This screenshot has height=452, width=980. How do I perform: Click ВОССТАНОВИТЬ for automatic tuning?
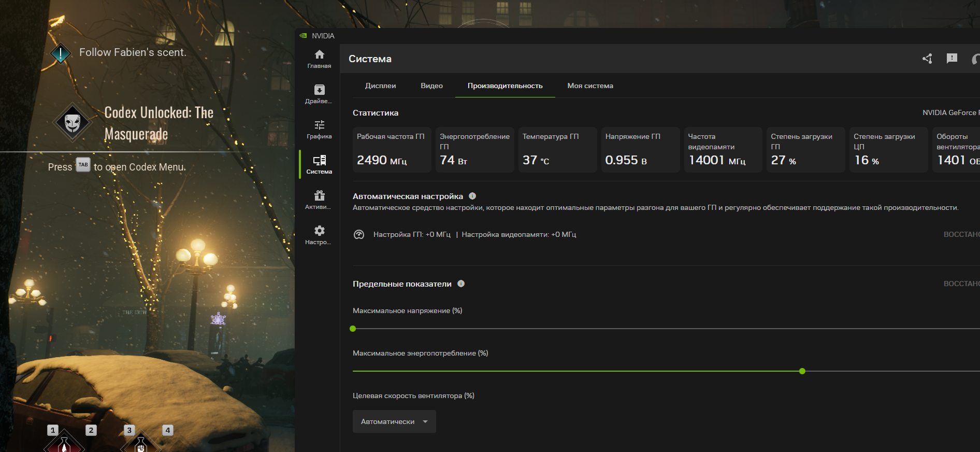pyautogui.click(x=962, y=234)
